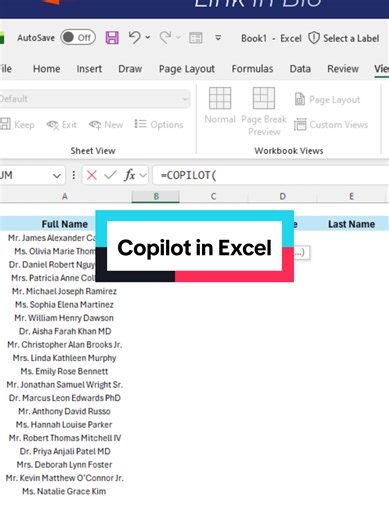The image size is (389, 520).
Task: Click the Last Name header cell
Action: (x=351, y=224)
